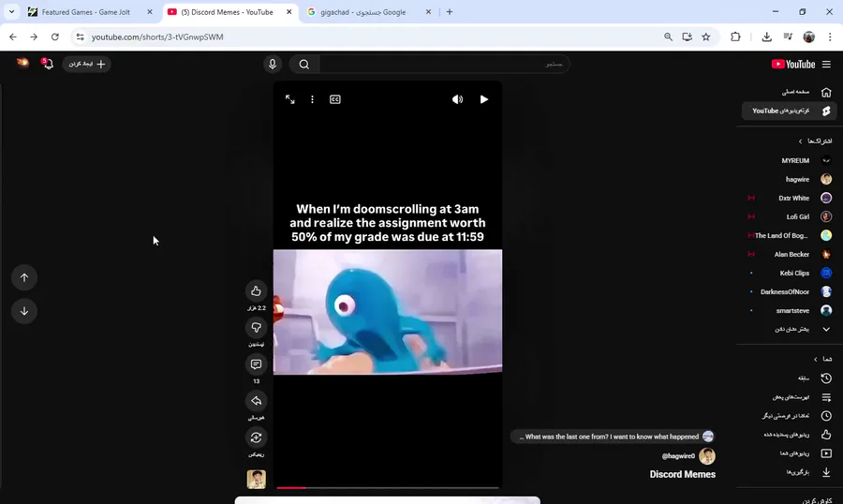Image resolution: width=843 pixels, height=504 pixels.
Task: Click the address bar URL
Action: (x=157, y=37)
